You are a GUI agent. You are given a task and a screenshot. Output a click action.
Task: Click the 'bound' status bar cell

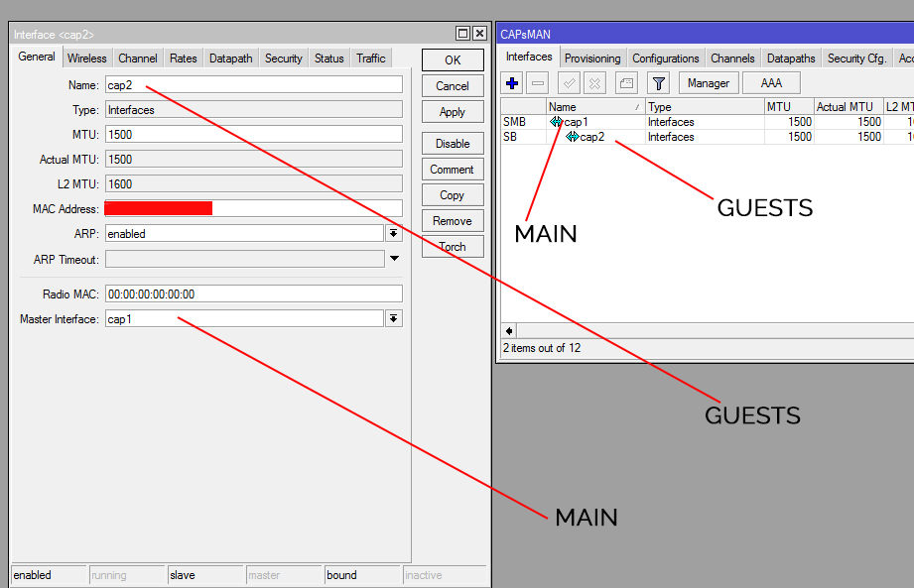point(362,575)
